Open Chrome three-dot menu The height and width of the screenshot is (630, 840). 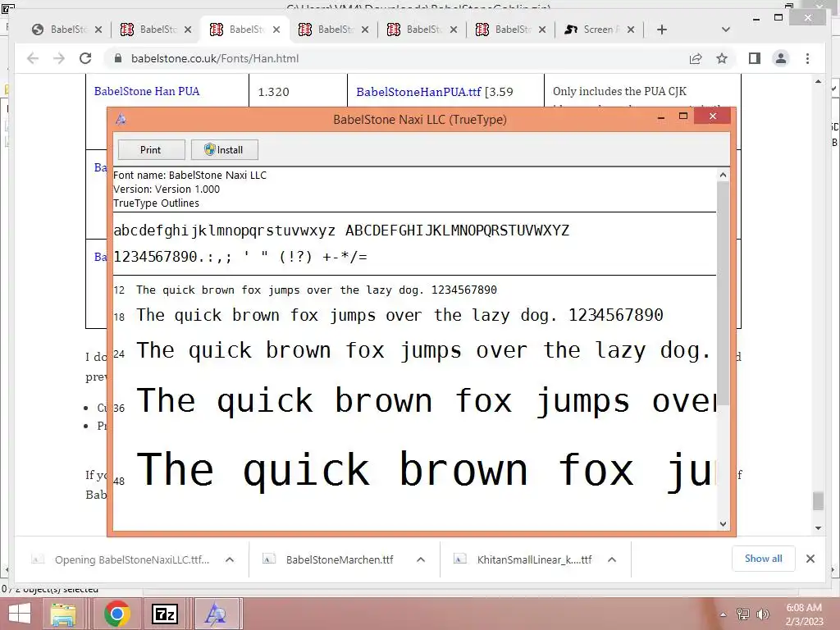(807, 58)
